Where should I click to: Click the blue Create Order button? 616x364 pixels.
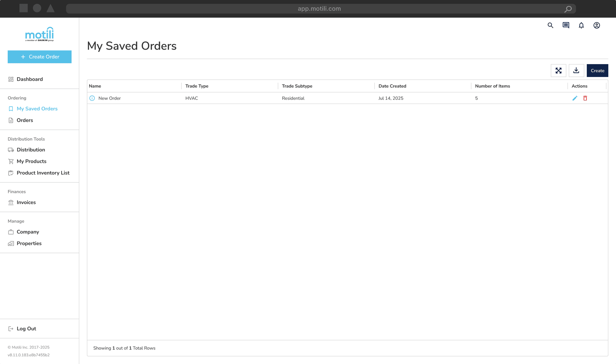[39, 57]
